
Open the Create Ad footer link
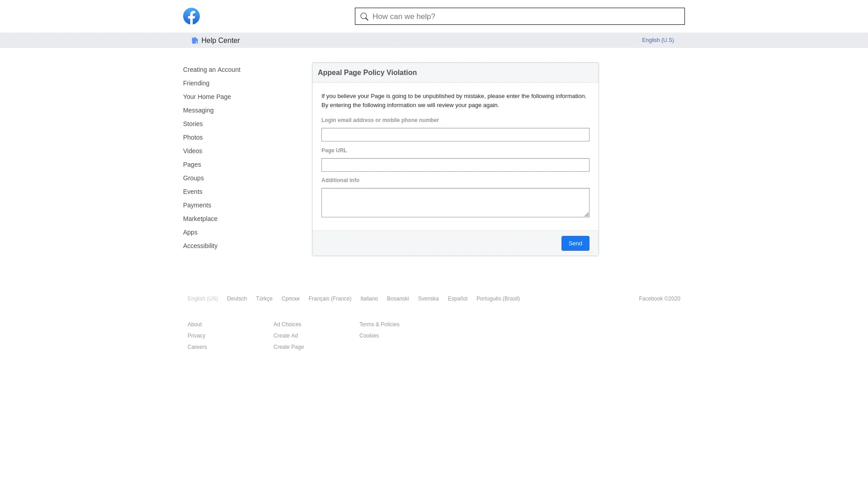click(x=286, y=336)
